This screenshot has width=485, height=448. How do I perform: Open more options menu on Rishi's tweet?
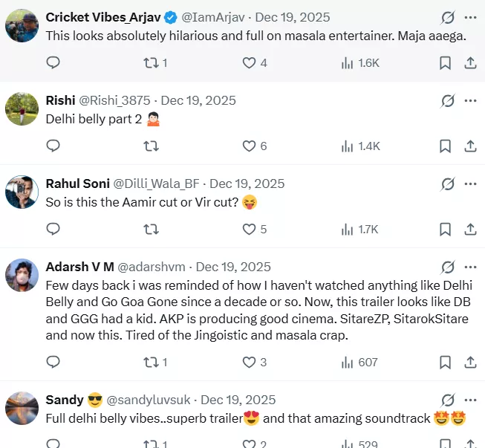click(x=470, y=100)
